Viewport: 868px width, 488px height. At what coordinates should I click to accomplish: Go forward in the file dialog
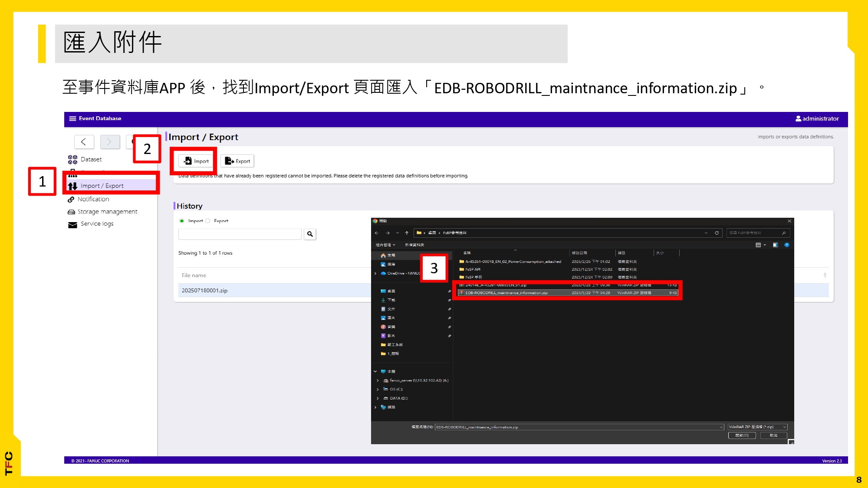tap(388, 233)
